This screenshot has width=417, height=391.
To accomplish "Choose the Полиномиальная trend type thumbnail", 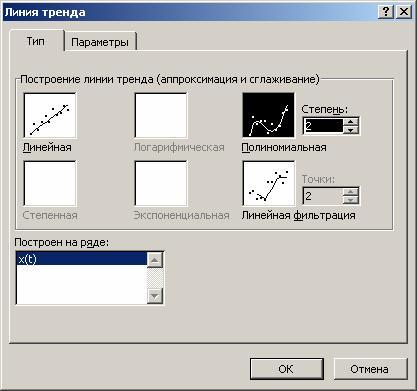I will [x=268, y=115].
